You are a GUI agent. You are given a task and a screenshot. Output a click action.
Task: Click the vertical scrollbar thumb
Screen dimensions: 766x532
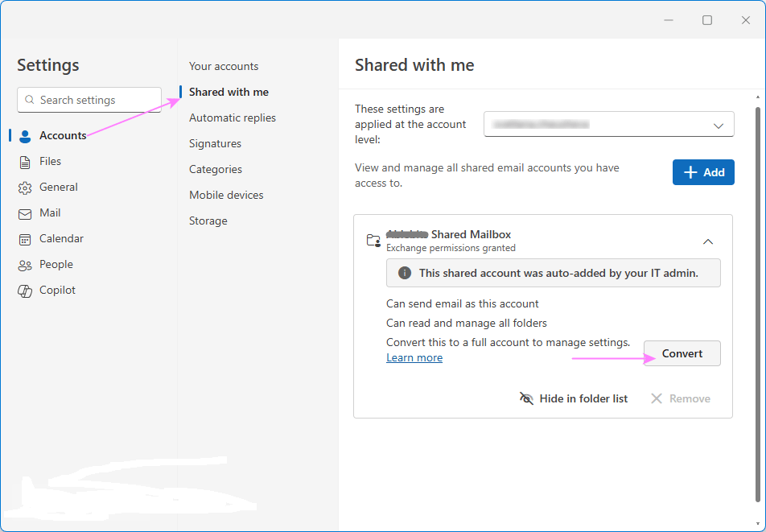(x=758, y=303)
